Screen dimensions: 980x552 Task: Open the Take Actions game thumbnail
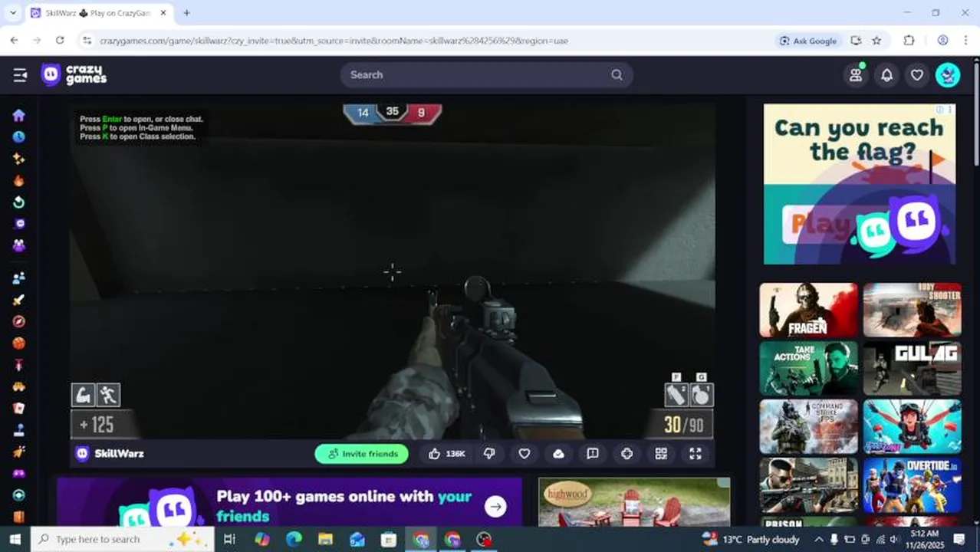pyautogui.click(x=808, y=368)
